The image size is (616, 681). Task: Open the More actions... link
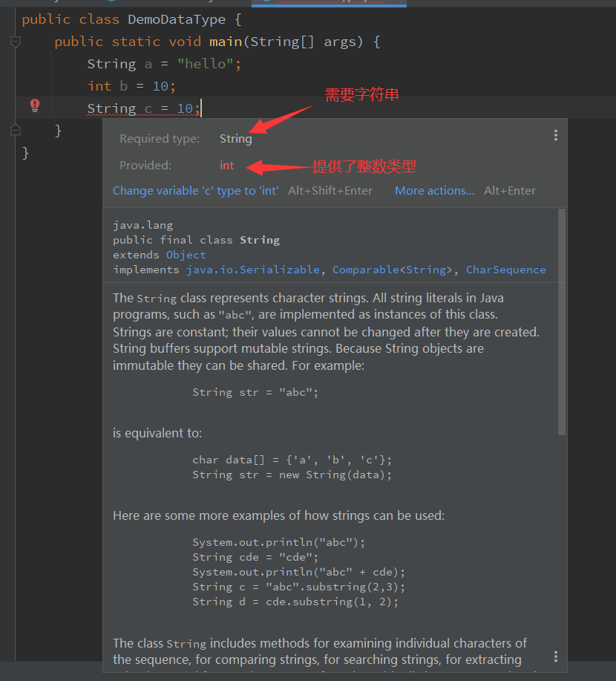tap(435, 191)
